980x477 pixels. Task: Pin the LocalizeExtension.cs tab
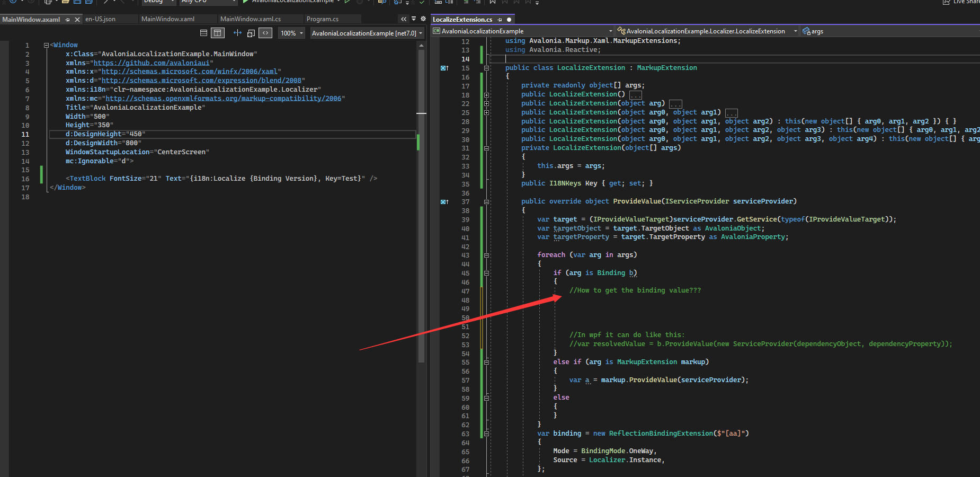click(500, 19)
